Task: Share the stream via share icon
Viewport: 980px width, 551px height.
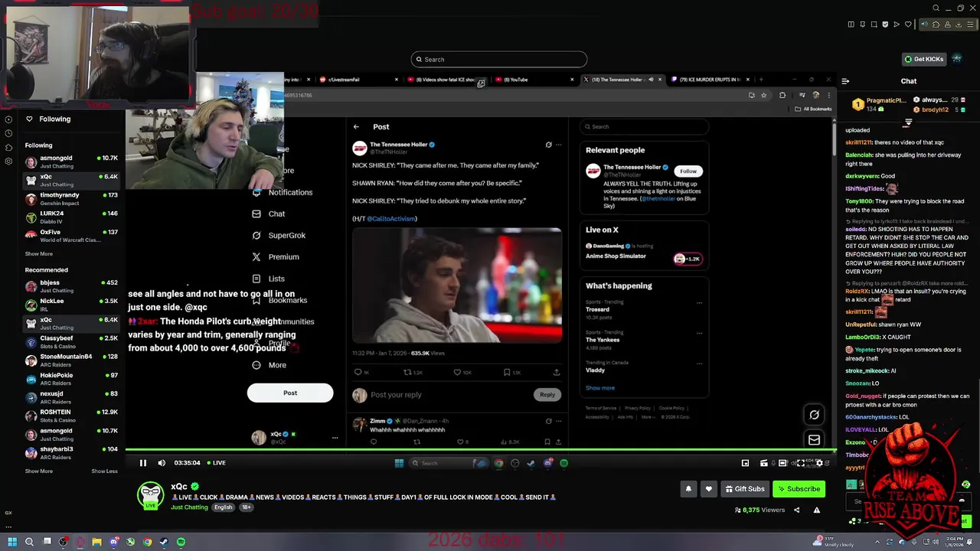Action: (796, 510)
